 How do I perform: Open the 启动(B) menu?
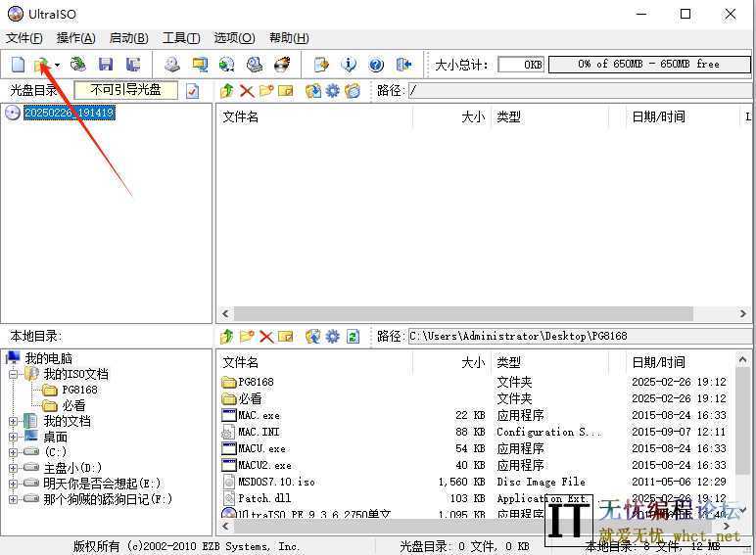(128, 38)
